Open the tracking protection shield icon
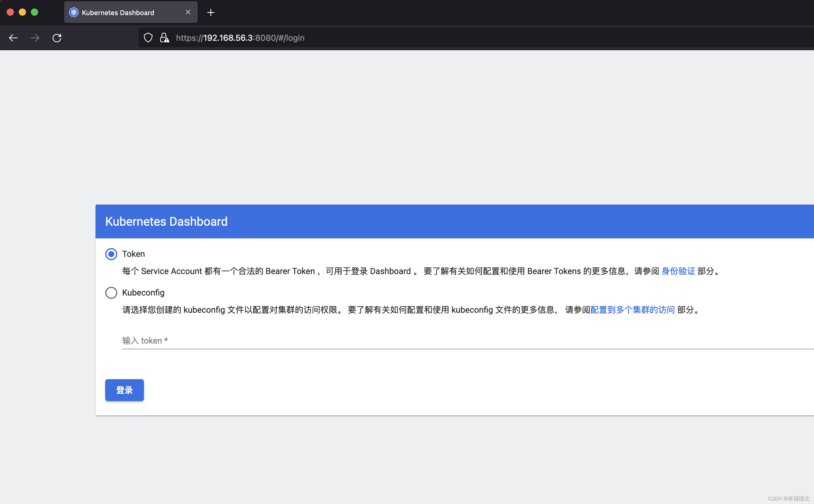The width and height of the screenshot is (814, 504). (x=148, y=38)
